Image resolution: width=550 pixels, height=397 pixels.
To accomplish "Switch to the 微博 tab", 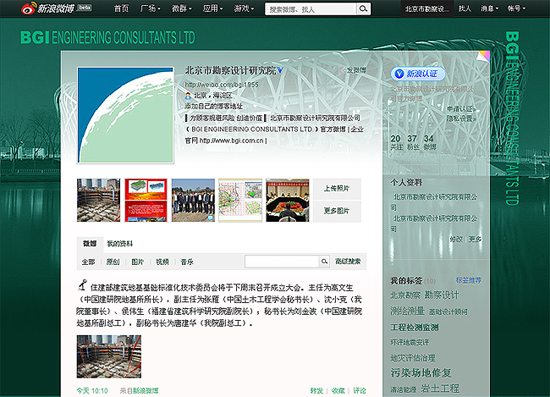I will tap(90, 243).
